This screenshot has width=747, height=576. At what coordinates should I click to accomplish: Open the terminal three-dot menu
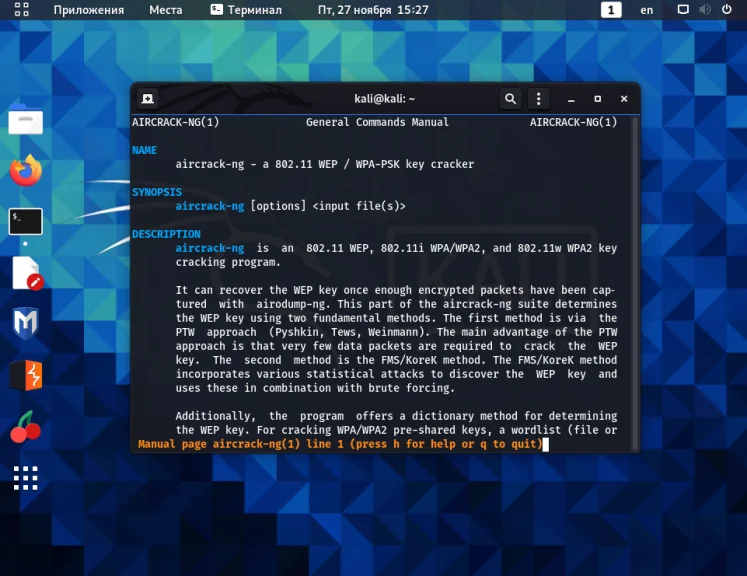[x=538, y=99]
